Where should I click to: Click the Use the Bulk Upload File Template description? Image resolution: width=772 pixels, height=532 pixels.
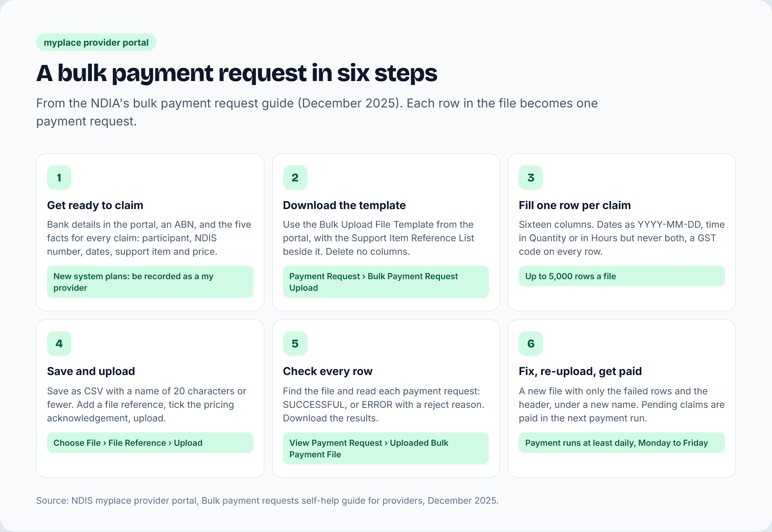pos(378,238)
